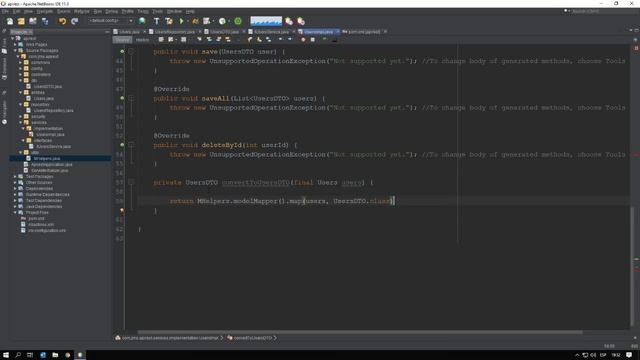Click the shift line left editor icon
The image size is (640, 360).
pyautogui.click(x=280, y=40)
